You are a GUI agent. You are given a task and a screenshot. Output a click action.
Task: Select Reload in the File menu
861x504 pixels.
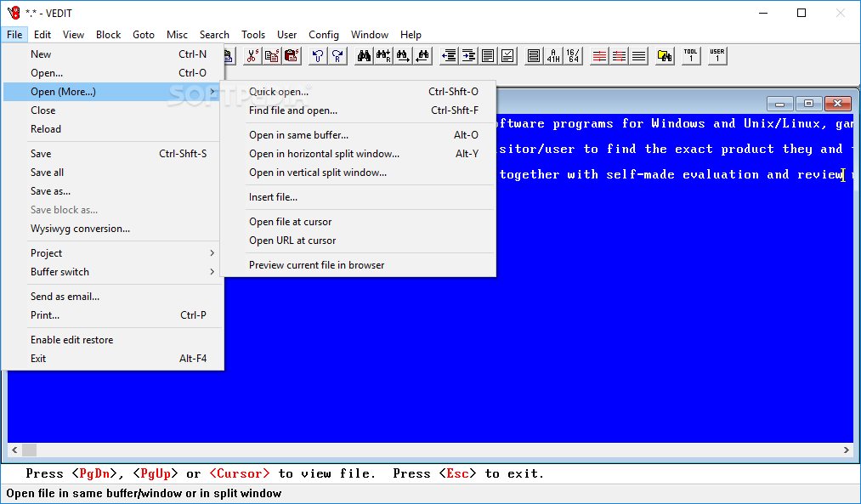(113, 128)
